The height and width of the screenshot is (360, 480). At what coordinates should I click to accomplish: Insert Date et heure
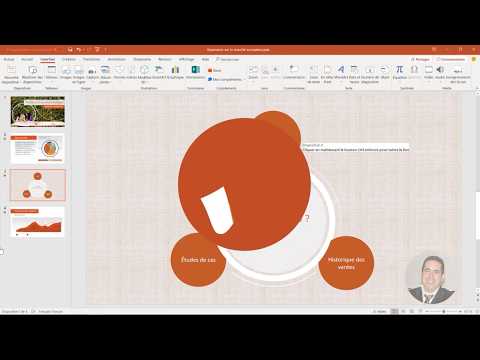tap(354, 74)
